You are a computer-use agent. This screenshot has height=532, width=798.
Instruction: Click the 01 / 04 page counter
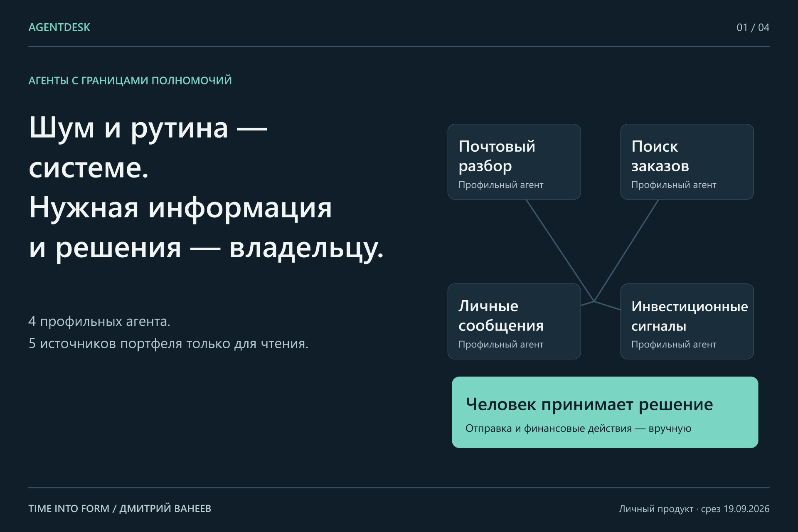[753, 27]
